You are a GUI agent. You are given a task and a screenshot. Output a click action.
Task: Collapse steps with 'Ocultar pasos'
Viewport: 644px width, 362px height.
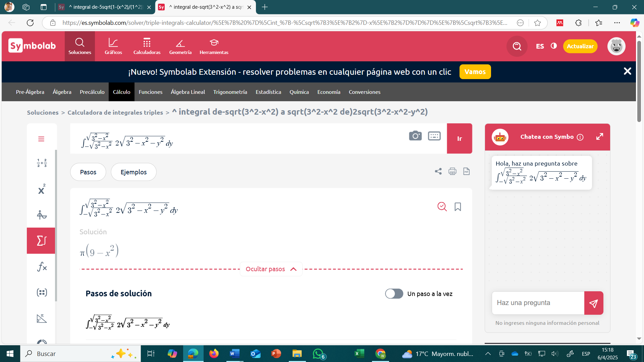point(271,269)
